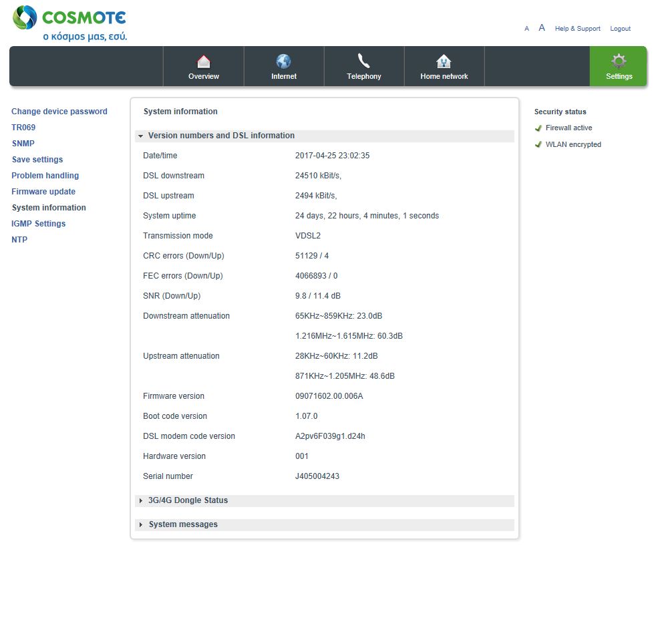Click FEC errors value 4066893 / 0

pos(316,276)
